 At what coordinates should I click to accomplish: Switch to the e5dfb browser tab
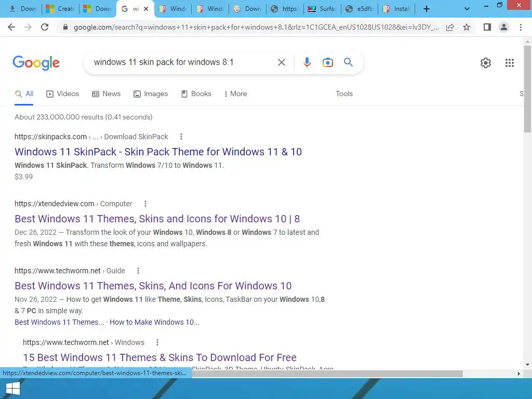click(360, 9)
